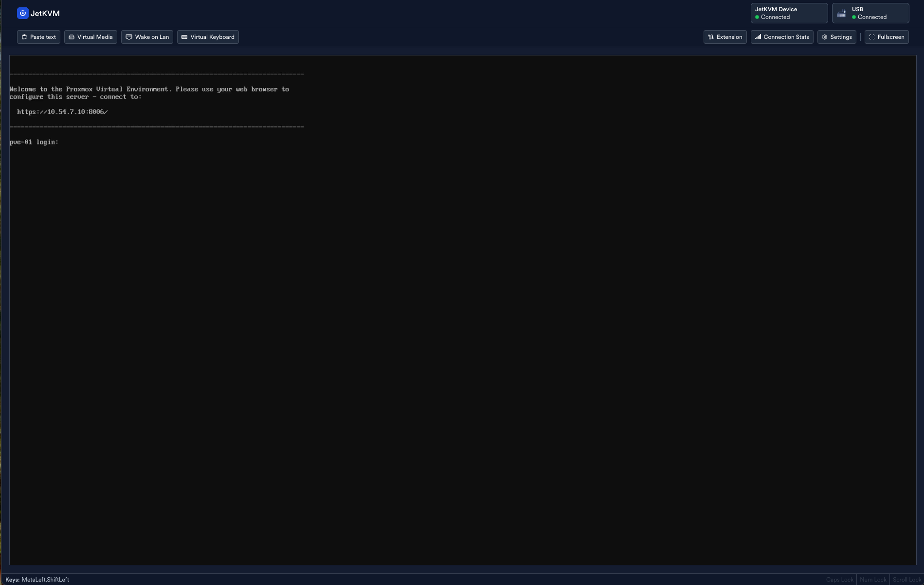This screenshot has width=924, height=585.
Task: Enter Fullscreen mode
Action: tap(887, 37)
